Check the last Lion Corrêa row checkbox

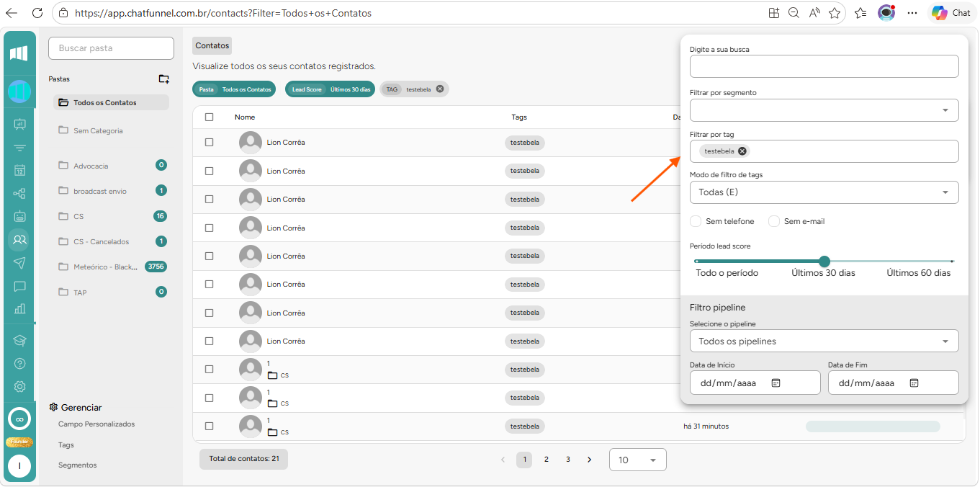pos(210,341)
